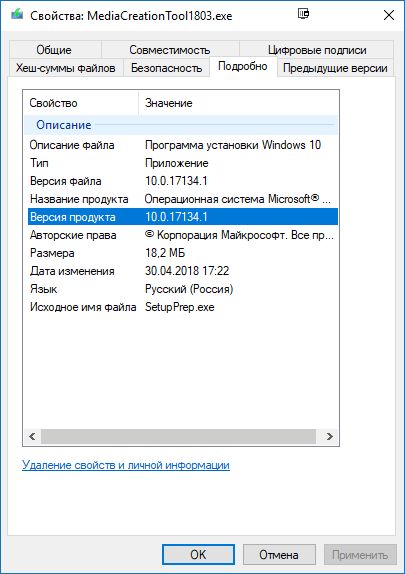Screen dimensions: 405x574
Task: Open the Безопасность tab
Action: [166, 68]
